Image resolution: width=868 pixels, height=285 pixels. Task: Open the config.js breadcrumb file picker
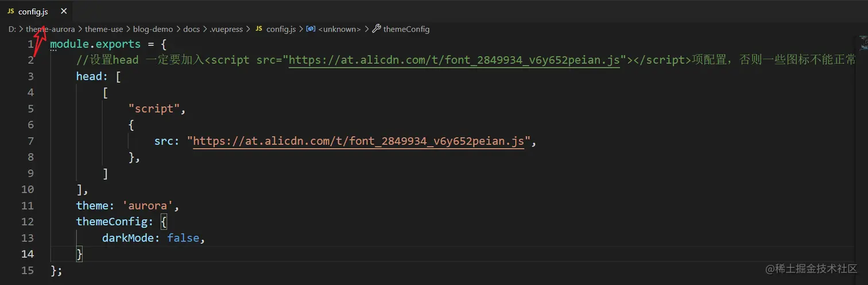point(281,29)
